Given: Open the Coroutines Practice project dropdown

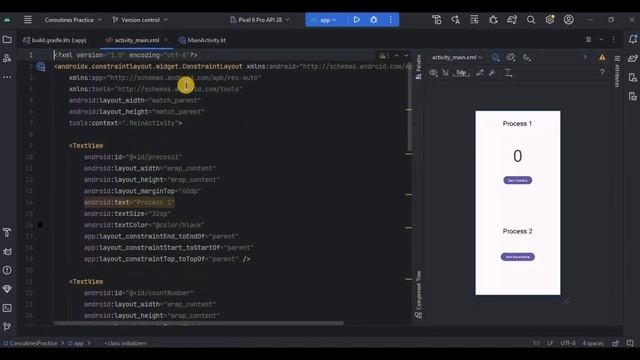Looking at the screenshot, I should tap(73, 20).
